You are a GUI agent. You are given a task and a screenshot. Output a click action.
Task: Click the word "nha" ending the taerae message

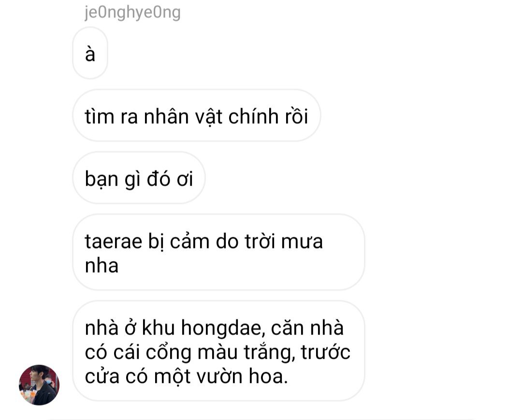tap(101, 266)
